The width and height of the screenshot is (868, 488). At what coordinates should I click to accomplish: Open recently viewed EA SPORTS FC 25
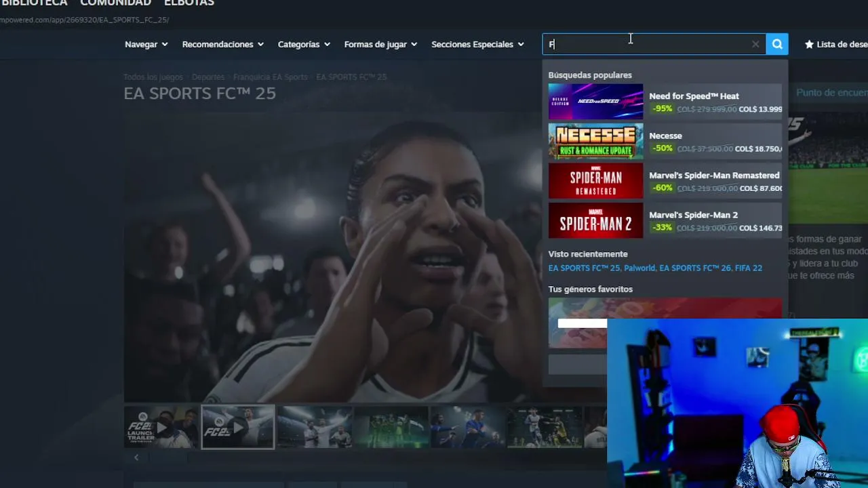click(x=584, y=268)
